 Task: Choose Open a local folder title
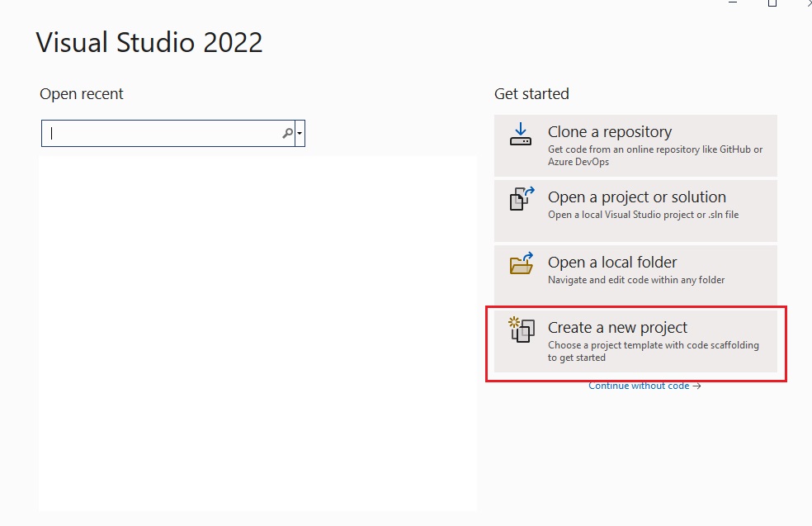[x=612, y=263]
